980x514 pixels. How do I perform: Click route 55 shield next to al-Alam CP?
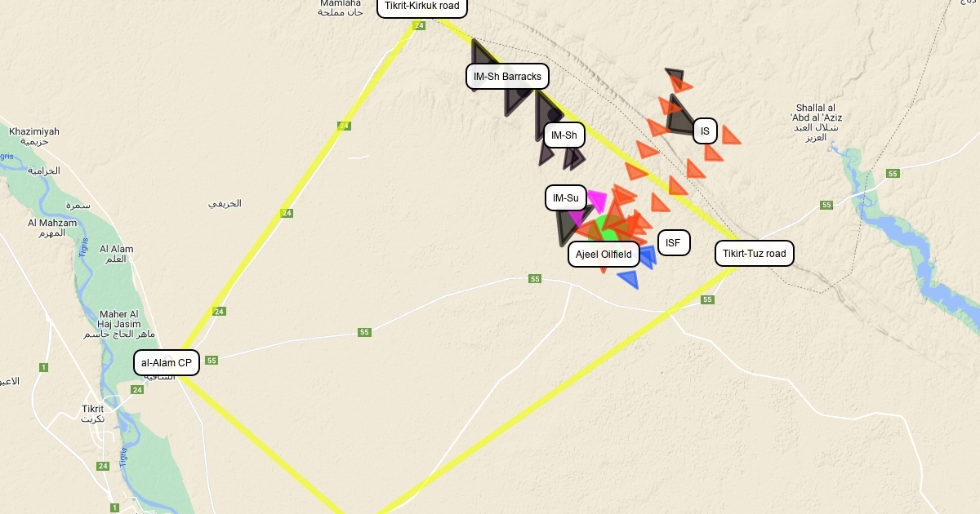click(212, 360)
